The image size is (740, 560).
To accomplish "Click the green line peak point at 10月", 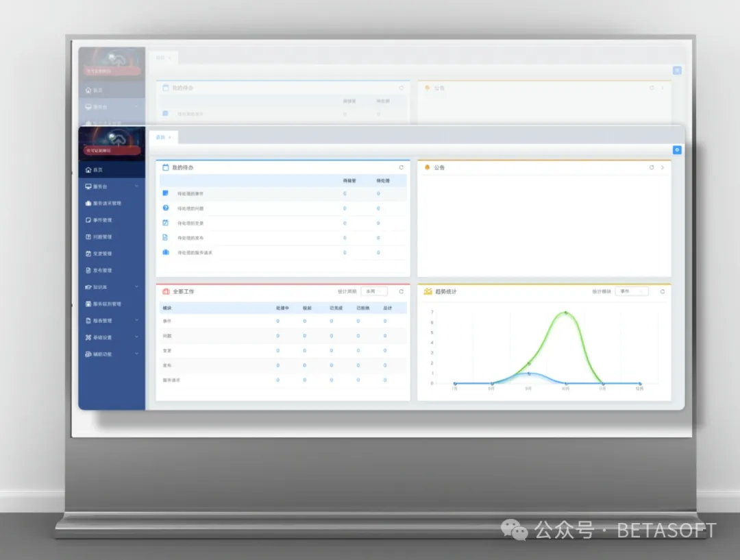I will pos(565,313).
